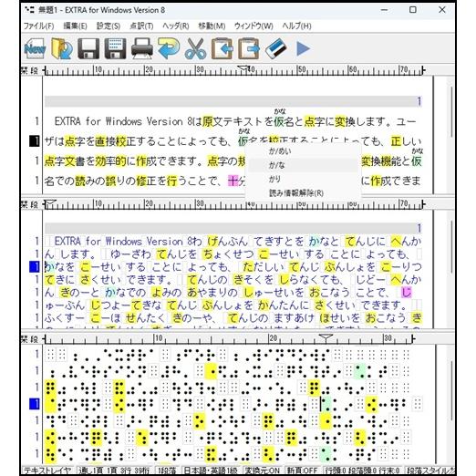
Task: Open the 点訳(T) menu
Action: click(x=141, y=26)
